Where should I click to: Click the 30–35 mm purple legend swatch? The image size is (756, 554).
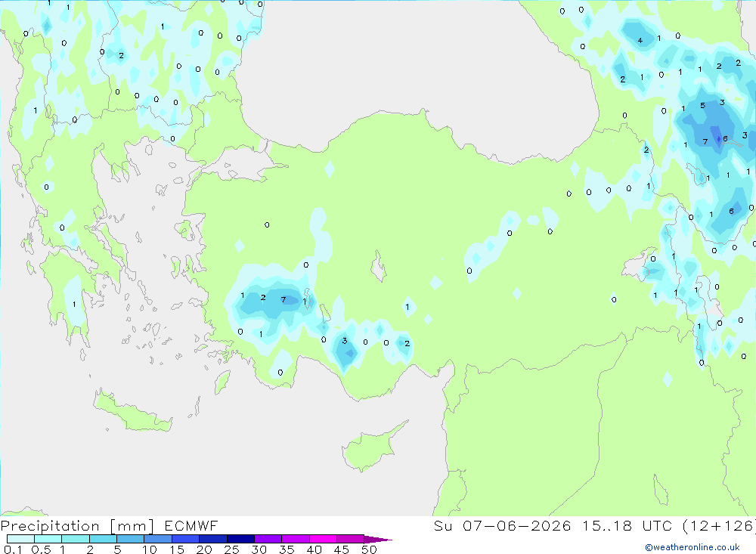click(x=268, y=539)
